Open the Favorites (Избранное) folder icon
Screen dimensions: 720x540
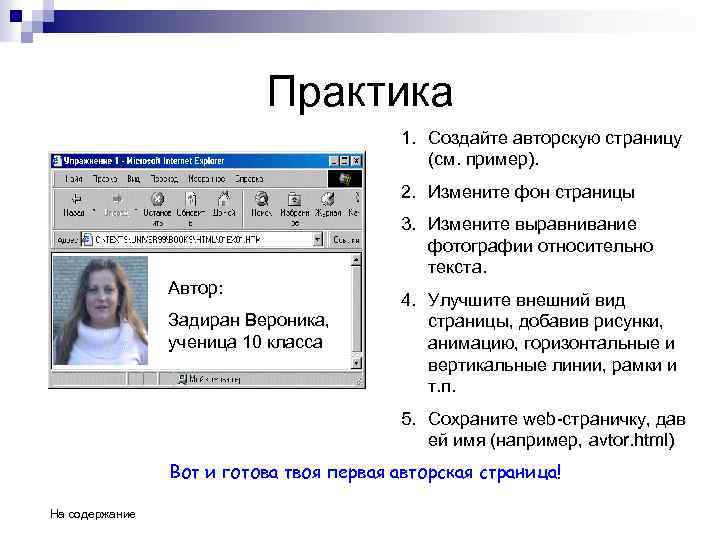coord(294,199)
